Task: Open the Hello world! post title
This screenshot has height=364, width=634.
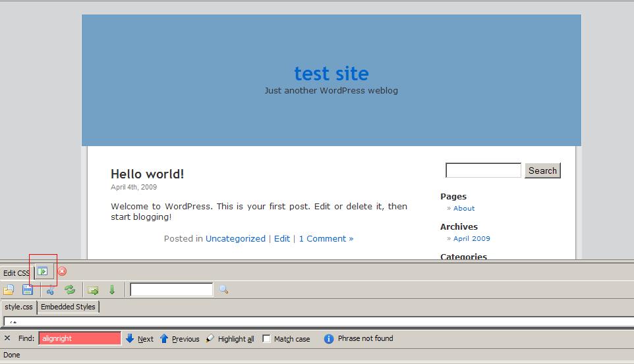Action: tap(147, 174)
